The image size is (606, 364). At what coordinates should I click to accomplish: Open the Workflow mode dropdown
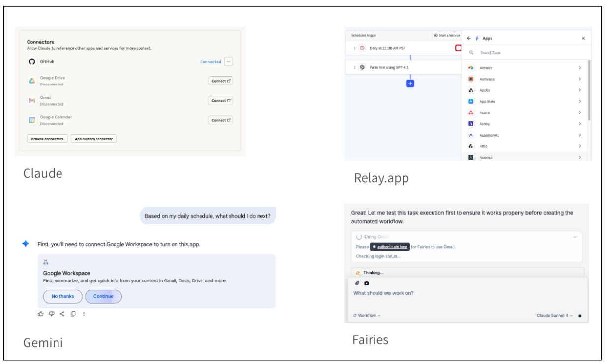click(367, 315)
